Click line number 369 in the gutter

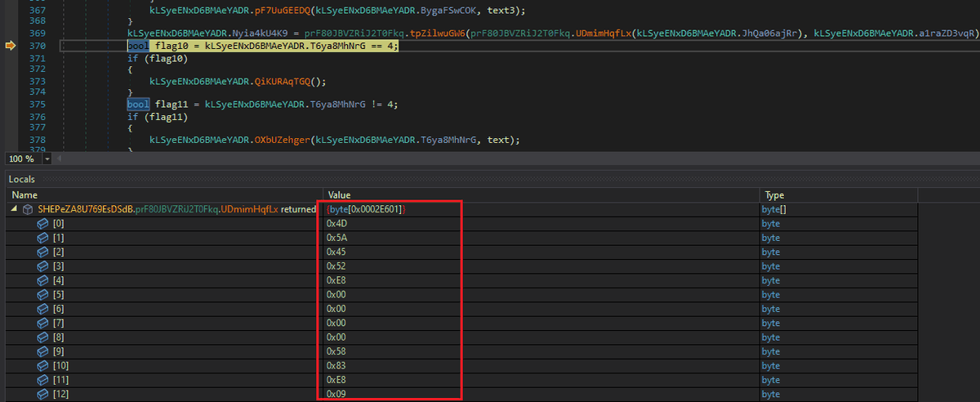coord(38,33)
